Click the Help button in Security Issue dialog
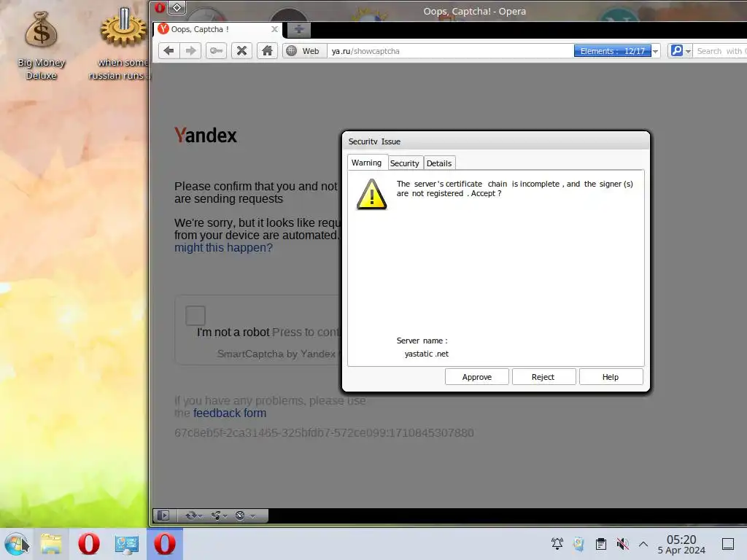 [611, 377]
